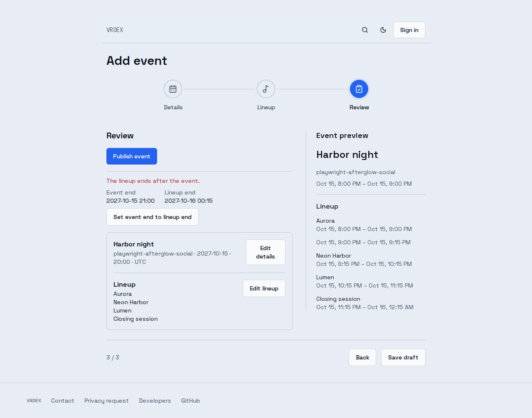Click Neon Harbor in the preview lineup
This screenshot has width=532, height=418.
pos(334,256)
